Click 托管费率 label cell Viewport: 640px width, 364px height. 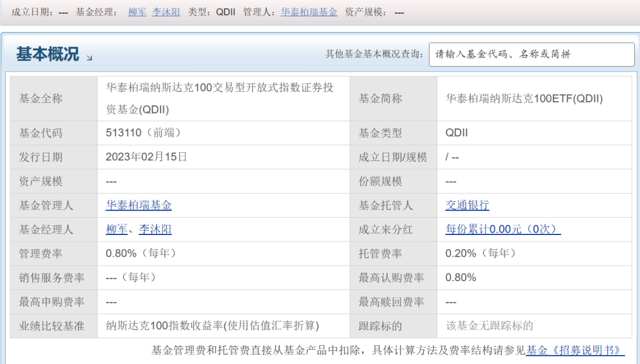(393, 253)
